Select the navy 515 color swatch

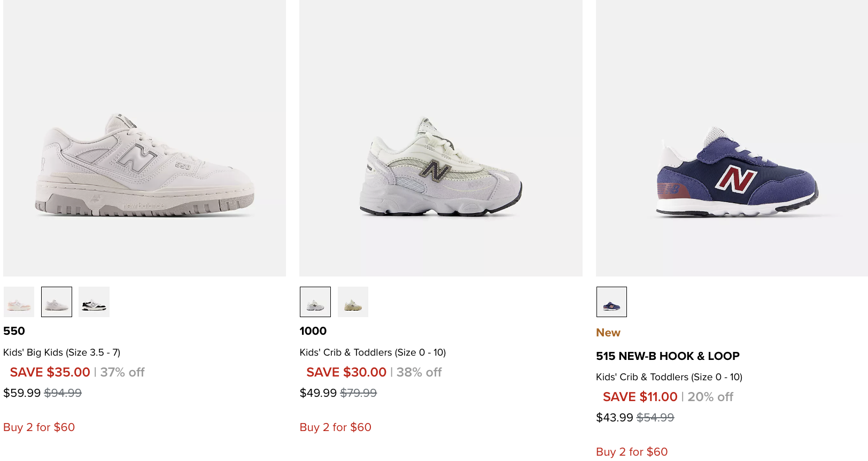point(611,302)
